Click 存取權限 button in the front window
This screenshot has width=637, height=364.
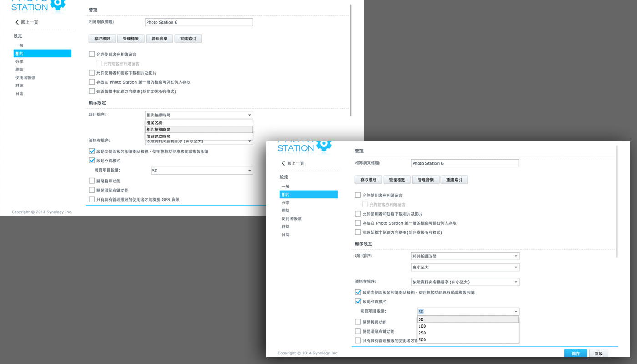click(x=368, y=180)
